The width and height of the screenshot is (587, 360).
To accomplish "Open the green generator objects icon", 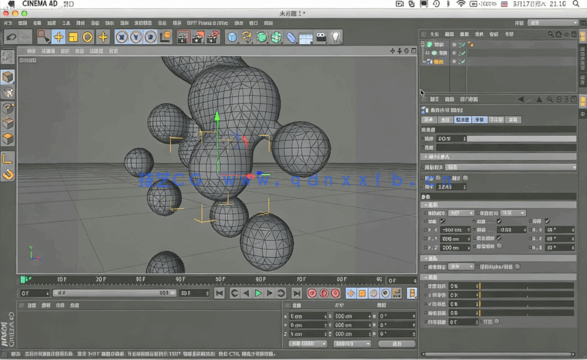I will click(262, 37).
